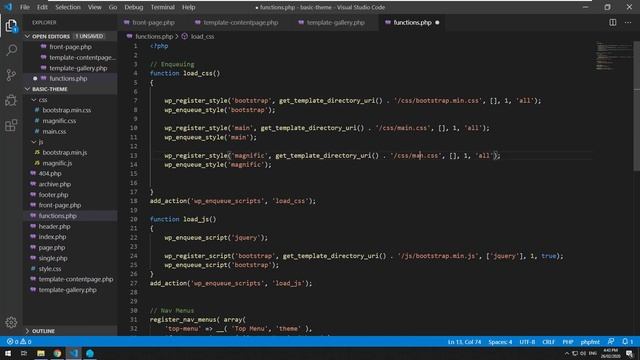Open the File menu

click(25, 7)
